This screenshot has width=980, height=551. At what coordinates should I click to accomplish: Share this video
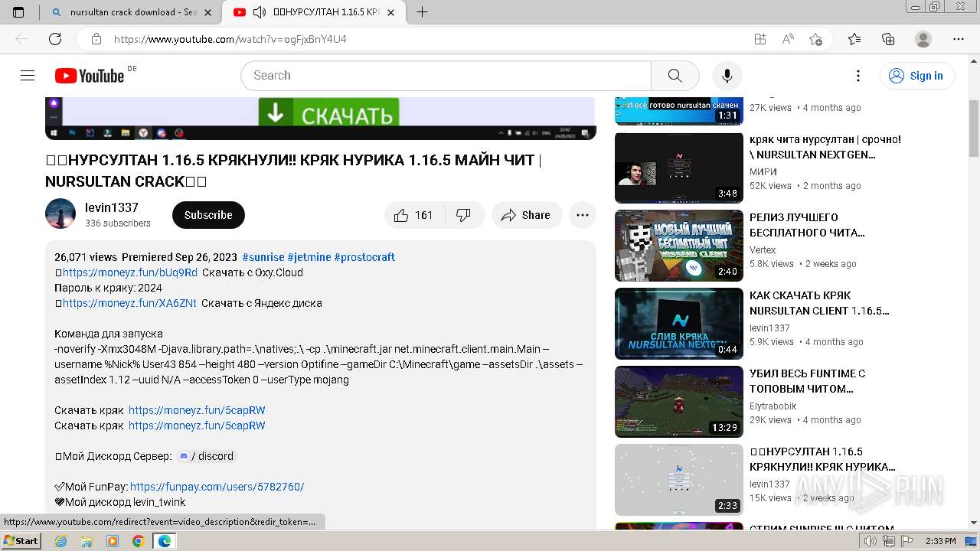pos(526,215)
